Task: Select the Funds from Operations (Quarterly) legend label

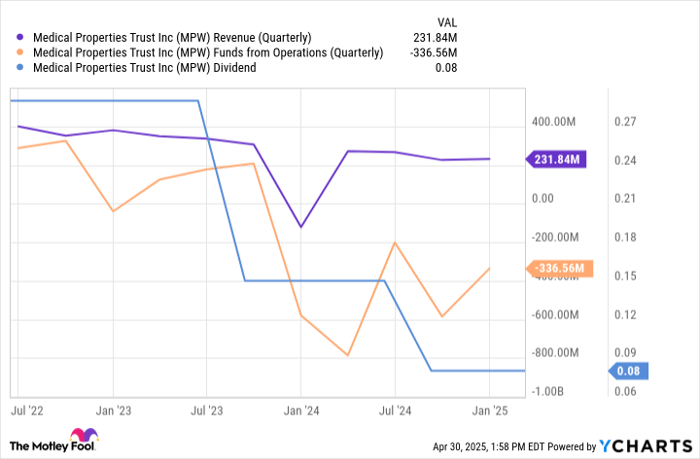Action: click(208, 53)
